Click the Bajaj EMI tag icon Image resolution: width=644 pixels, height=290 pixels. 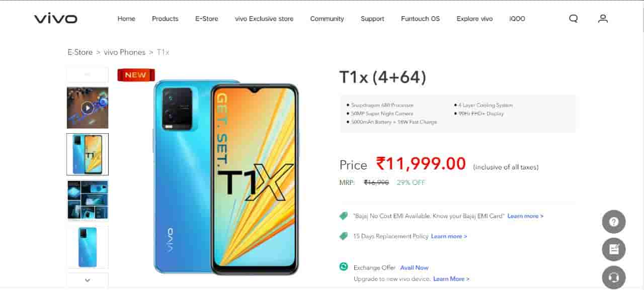344,216
